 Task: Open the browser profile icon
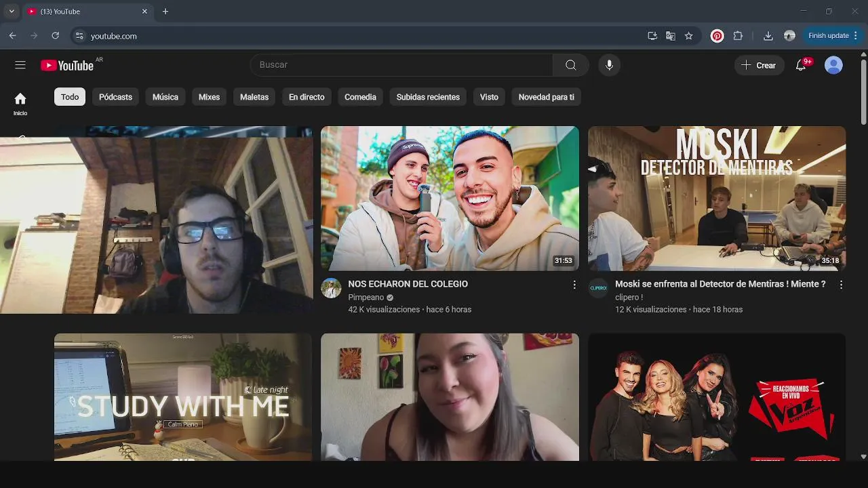[x=789, y=36]
